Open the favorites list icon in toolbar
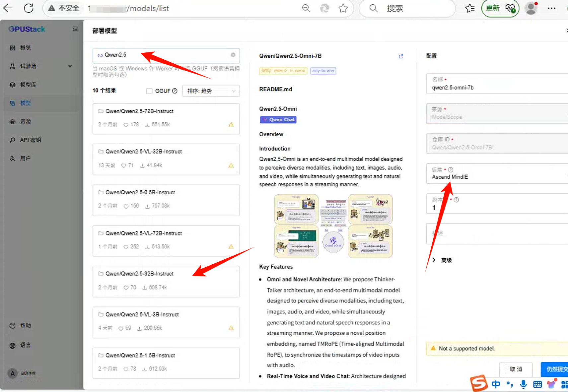Viewport: 568px width, 392px height. click(470, 8)
